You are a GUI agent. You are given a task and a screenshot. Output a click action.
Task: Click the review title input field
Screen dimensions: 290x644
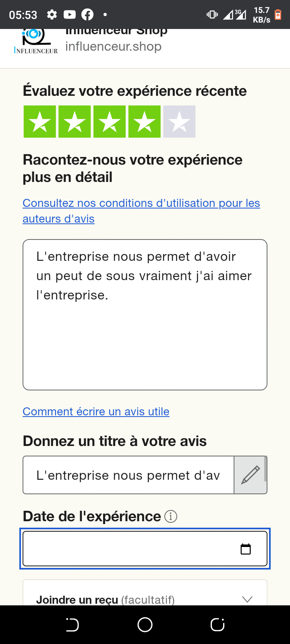(x=128, y=475)
